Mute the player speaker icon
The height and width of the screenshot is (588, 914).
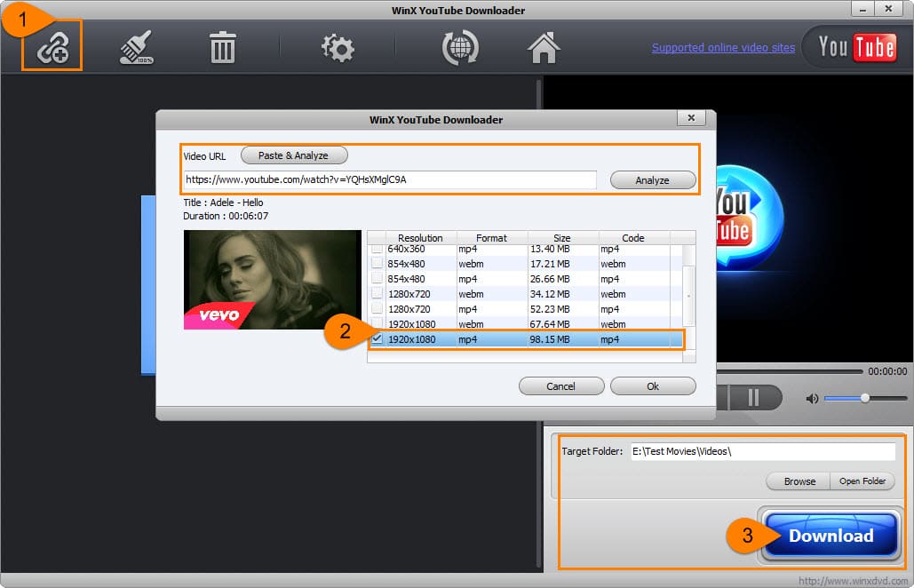click(812, 399)
